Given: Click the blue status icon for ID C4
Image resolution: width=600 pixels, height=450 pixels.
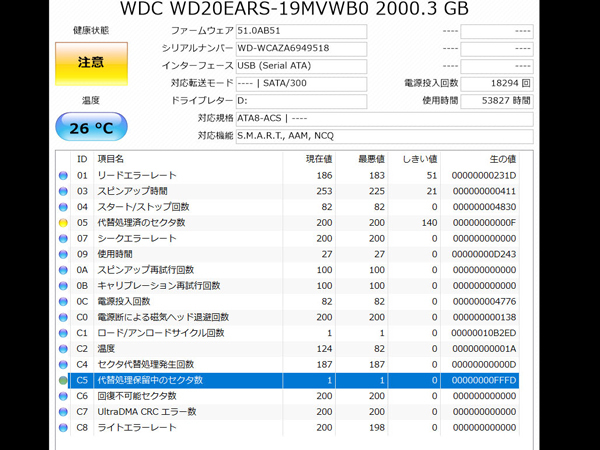Looking at the screenshot, I should pyautogui.click(x=63, y=365).
